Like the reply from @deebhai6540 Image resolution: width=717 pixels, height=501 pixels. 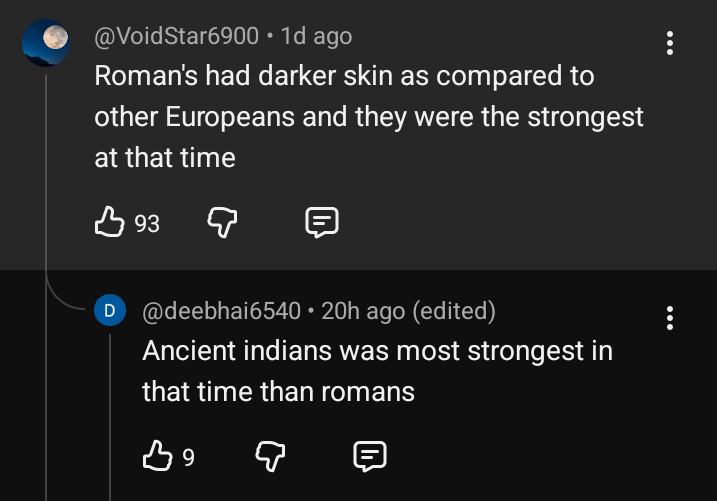(157, 458)
